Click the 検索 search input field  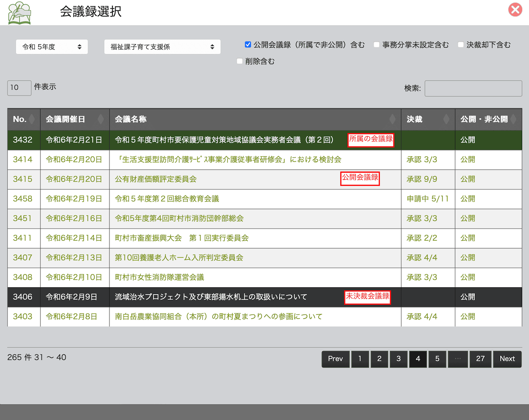[x=473, y=88]
